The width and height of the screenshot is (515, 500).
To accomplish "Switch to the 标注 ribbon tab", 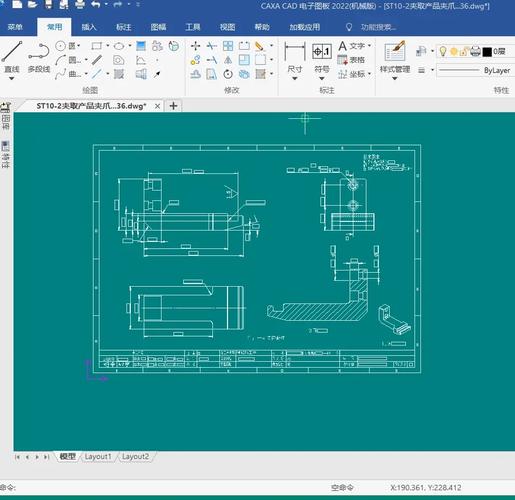I will pos(123,27).
